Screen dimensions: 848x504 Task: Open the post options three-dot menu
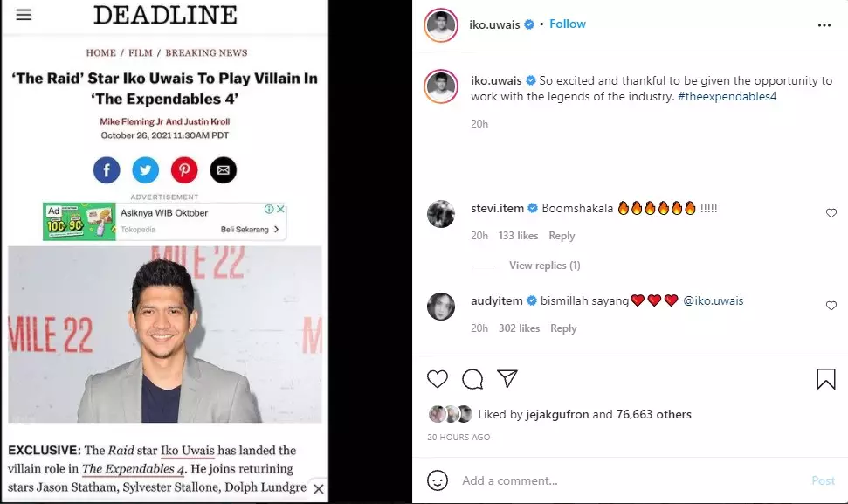coord(824,24)
